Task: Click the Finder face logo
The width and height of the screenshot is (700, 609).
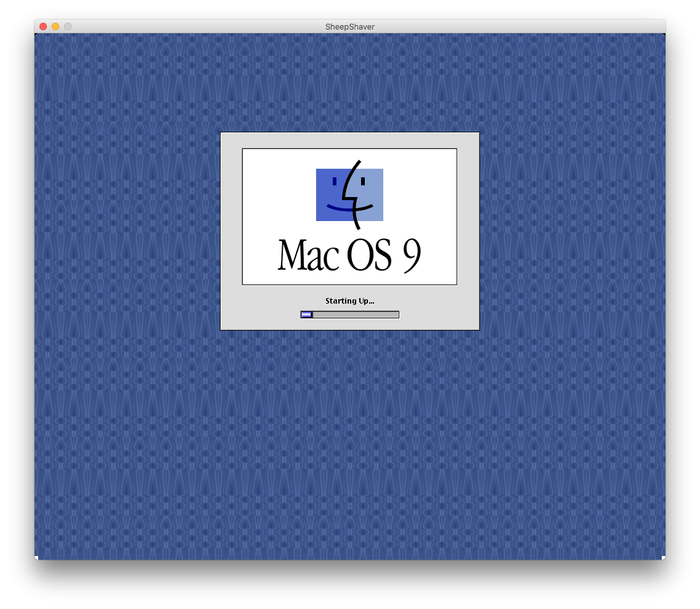Action: tap(349, 195)
